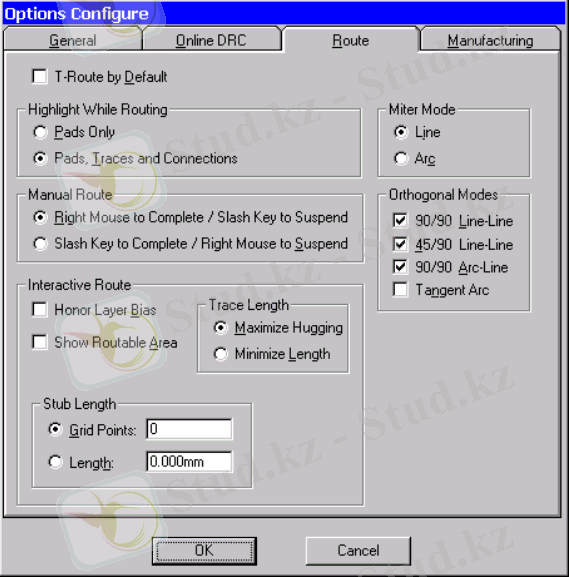The width and height of the screenshot is (569, 577).
Task: Click the Cancel button
Action: coord(358,551)
